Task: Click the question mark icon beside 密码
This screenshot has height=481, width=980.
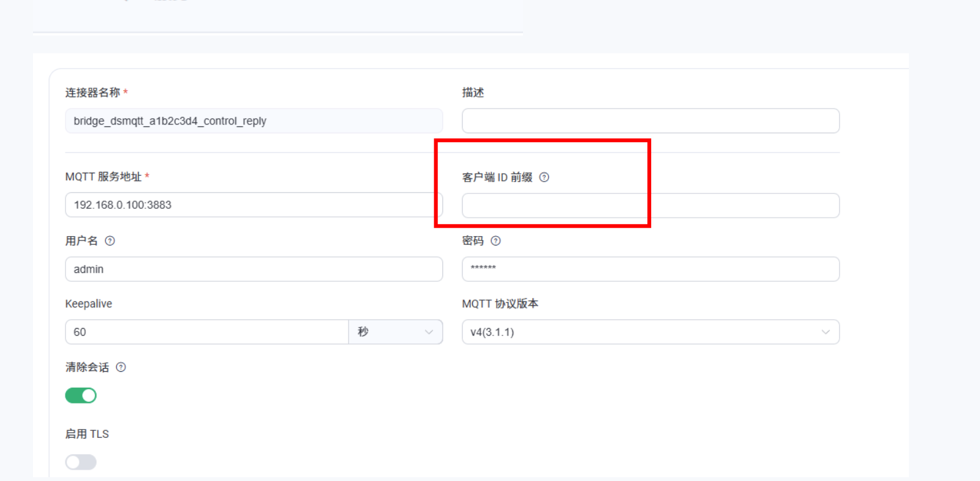Action: click(496, 241)
